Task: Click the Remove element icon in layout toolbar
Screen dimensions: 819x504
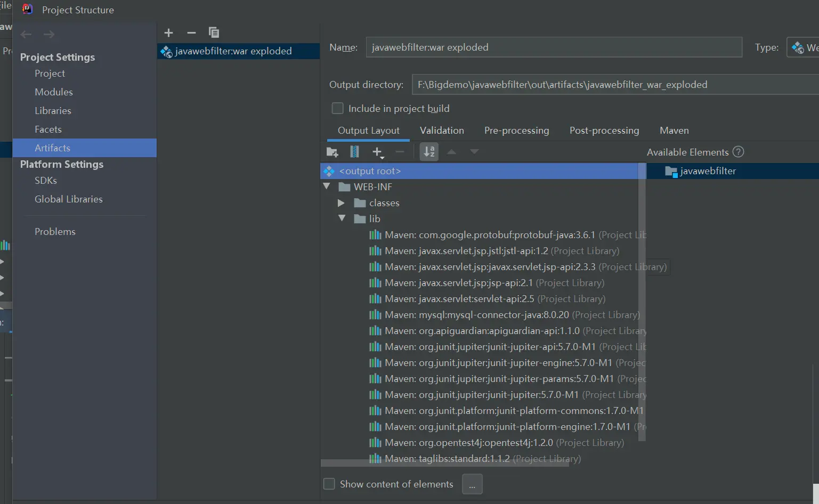Action: coord(400,152)
